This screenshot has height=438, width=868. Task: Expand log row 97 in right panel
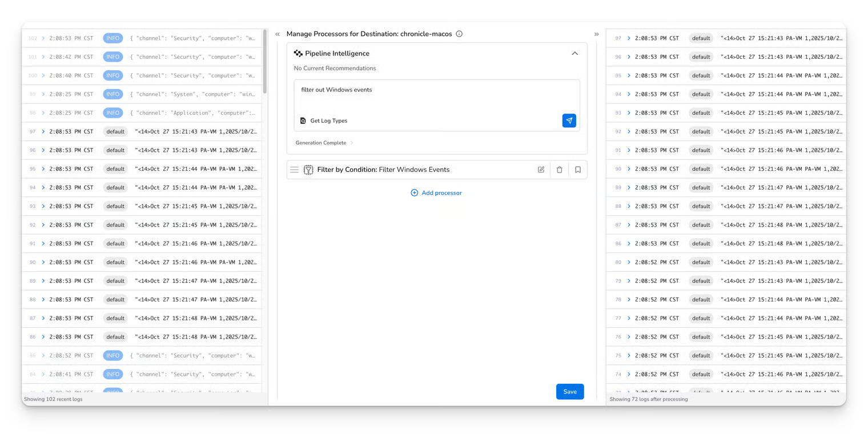(x=629, y=38)
